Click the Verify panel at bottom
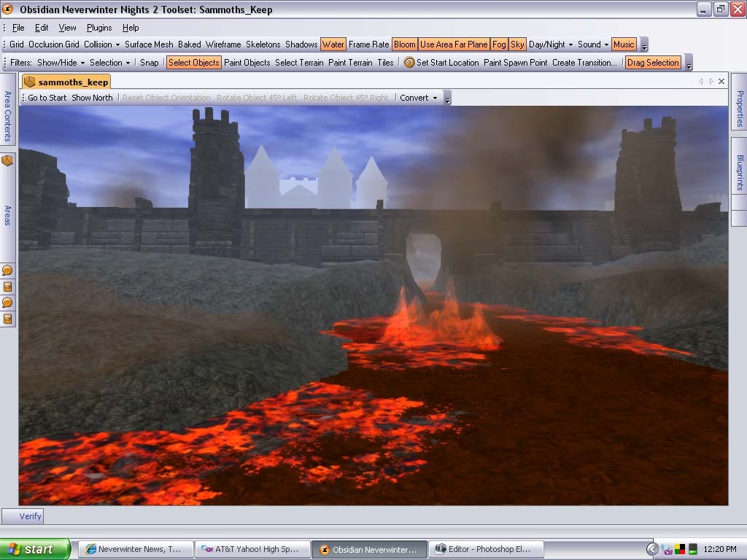Viewport: 747px width, 560px height. coord(30,516)
